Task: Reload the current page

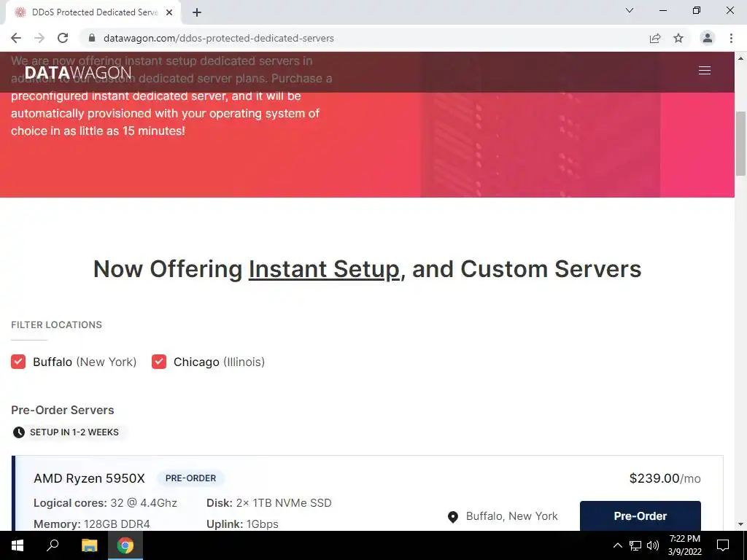Action: tap(63, 38)
